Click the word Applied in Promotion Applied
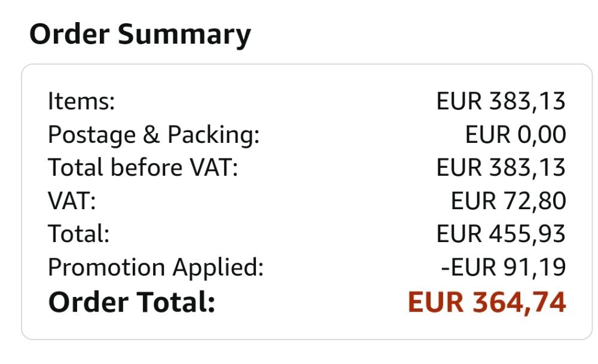Image resolution: width=598 pixels, height=364 pixels. (x=218, y=268)
